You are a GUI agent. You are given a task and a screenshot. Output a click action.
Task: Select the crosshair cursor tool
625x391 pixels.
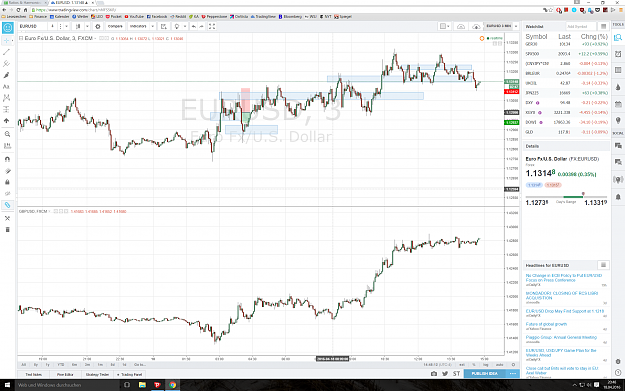(x=6, y=41)
